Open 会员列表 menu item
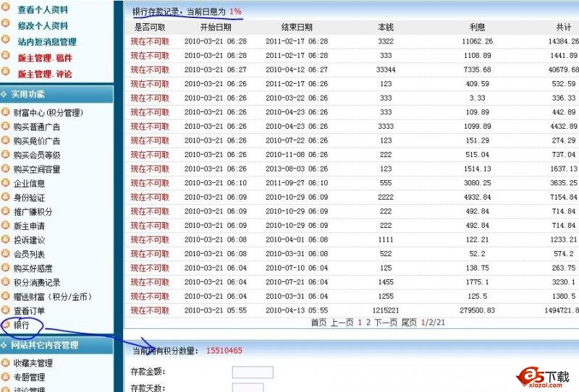Screen dimensions: 579x392 pyautogui.click(x=29, y=255)
